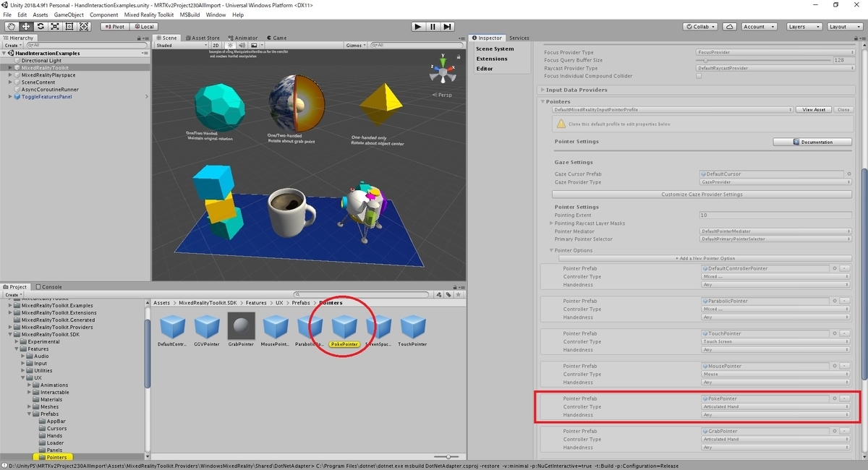Image resolution: width=868 pixels, height=470 pixels.
Task: Select the TouchPointer prefab asset
Action: pos(412,329)
